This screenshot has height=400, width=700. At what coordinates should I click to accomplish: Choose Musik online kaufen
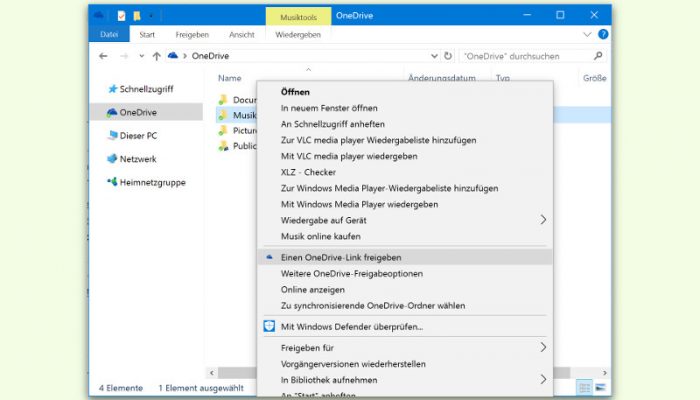click(x=405, y=237)
